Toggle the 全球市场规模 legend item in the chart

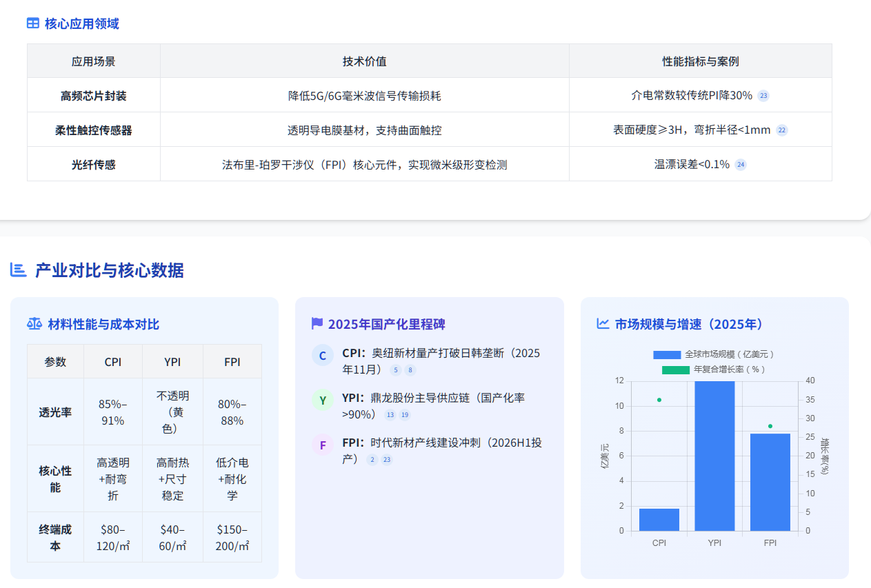[x=714, y=354]
